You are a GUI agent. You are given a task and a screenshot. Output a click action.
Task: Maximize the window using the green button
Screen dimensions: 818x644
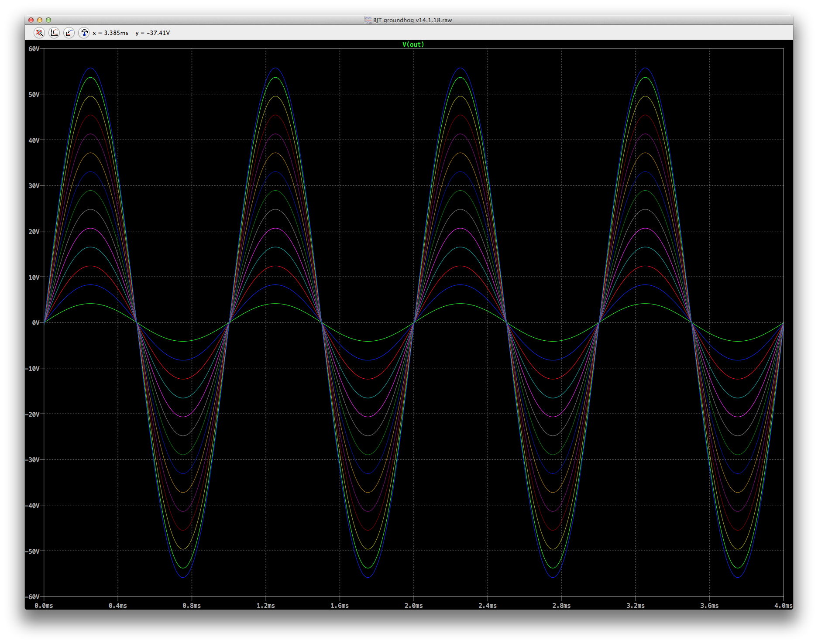[48, 20]
